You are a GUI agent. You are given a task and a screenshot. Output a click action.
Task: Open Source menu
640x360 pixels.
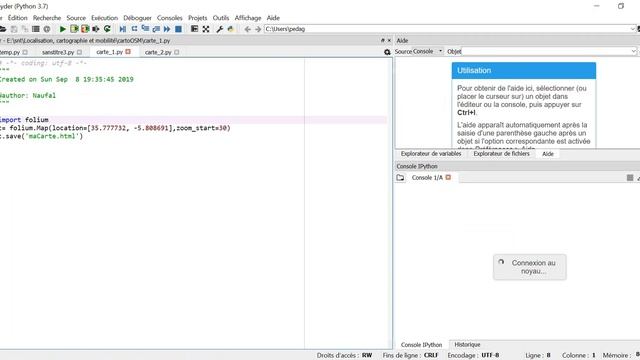(x=76, y=18)
